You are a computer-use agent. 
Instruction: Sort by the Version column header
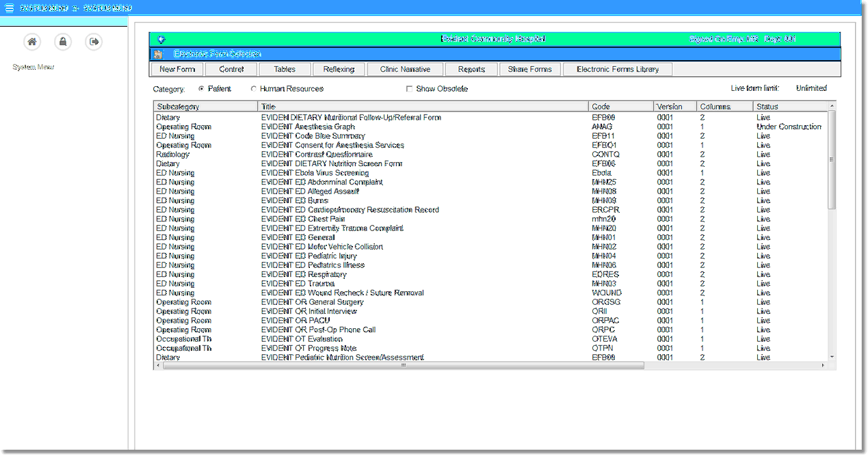click(x=675, y=107)
